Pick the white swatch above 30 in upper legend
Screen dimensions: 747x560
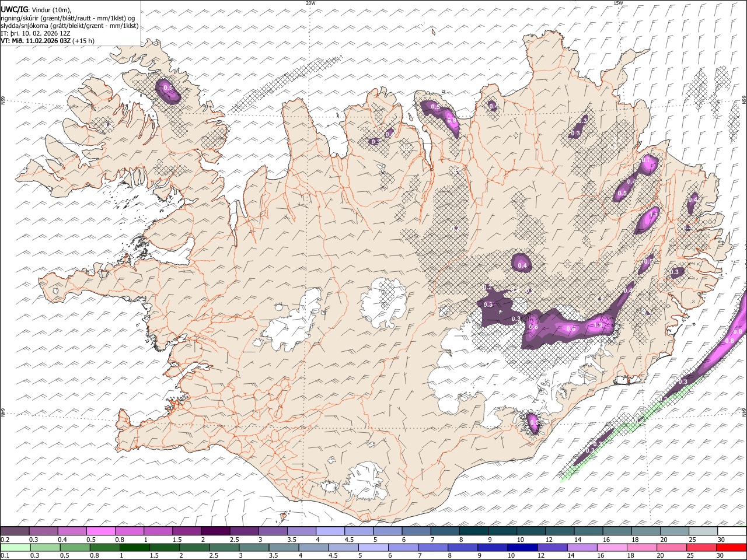pyautogui.click(x=732, y=531)
